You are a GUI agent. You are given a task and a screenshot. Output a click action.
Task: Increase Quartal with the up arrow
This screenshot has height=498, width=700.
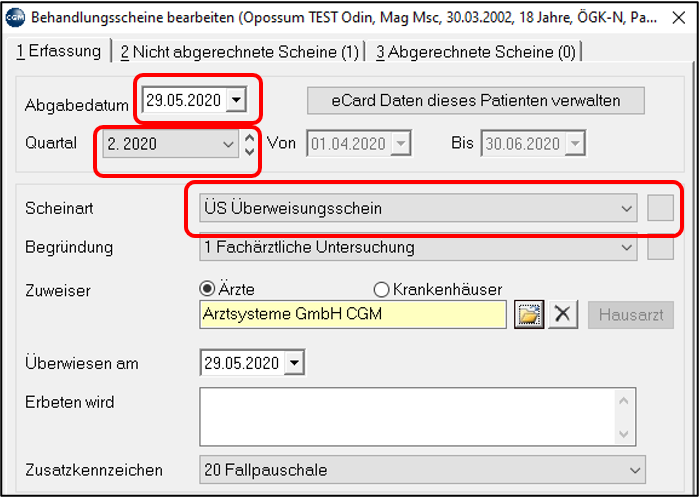click(250, 136)
